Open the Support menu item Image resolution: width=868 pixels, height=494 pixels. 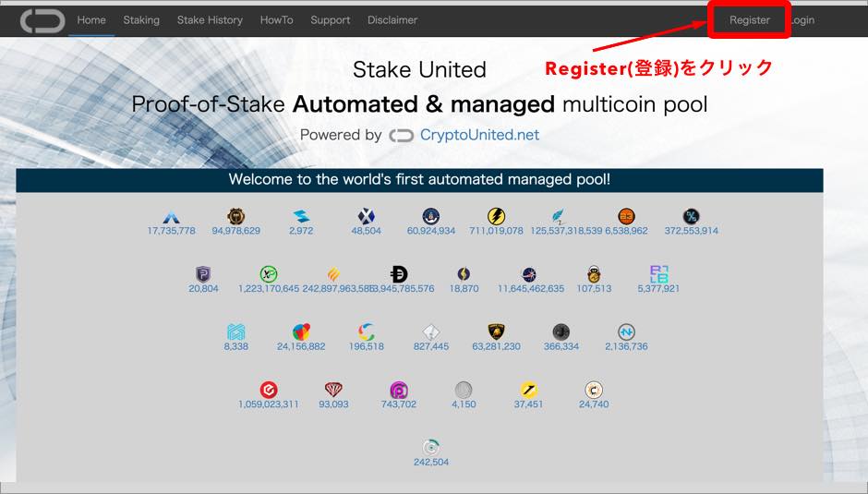331,20
